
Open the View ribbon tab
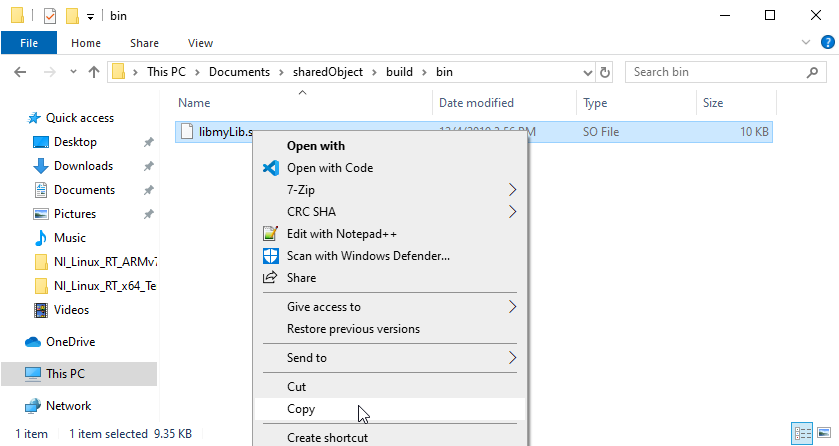click(x=200, y=43)
